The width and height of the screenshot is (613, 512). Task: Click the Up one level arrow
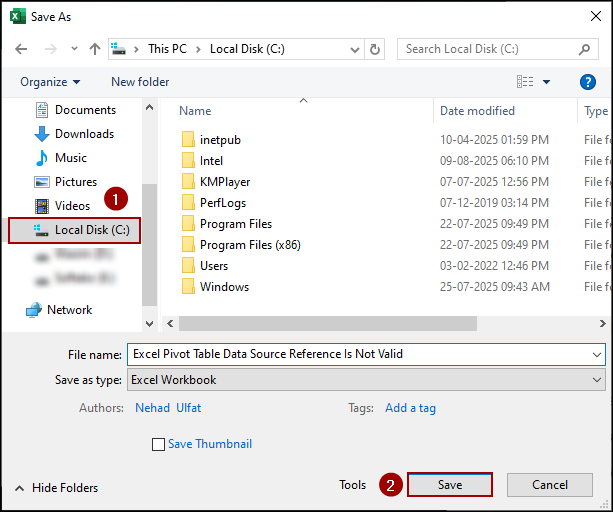point(95,49)
